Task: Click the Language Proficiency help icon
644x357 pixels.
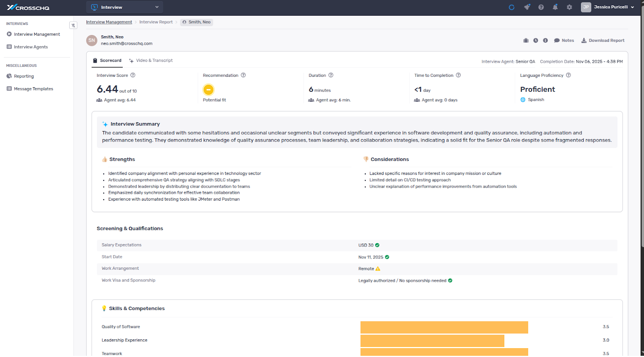Action: point(568,75)
